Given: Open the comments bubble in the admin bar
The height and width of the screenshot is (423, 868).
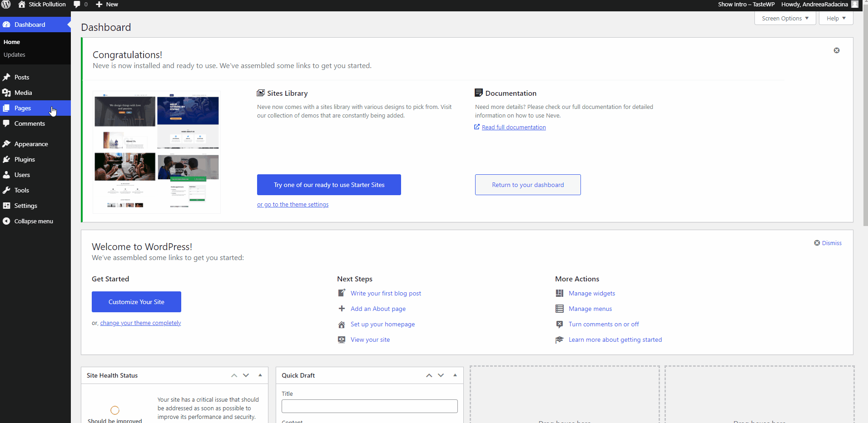Looking at the screenshot, I should (x=77, y=5).
